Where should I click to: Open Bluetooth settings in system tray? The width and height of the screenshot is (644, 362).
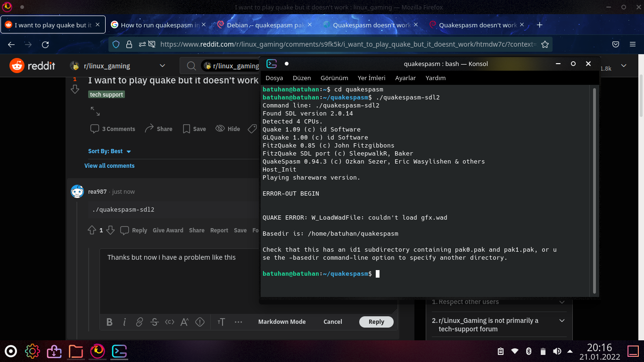point(528,351)
